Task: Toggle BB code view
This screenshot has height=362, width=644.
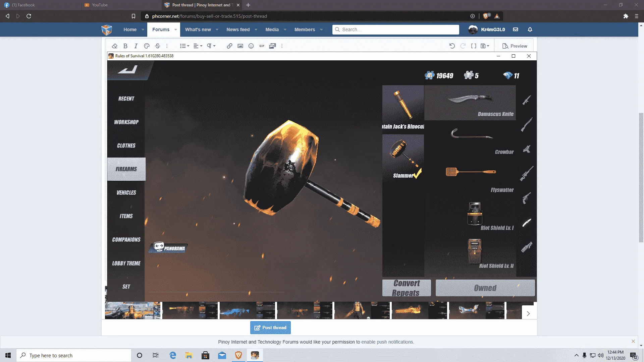Action: [x=474, y=46]
